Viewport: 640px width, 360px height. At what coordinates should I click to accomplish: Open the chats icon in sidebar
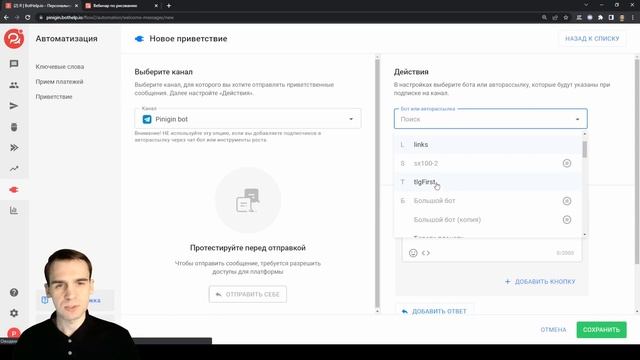pos(14,64)
